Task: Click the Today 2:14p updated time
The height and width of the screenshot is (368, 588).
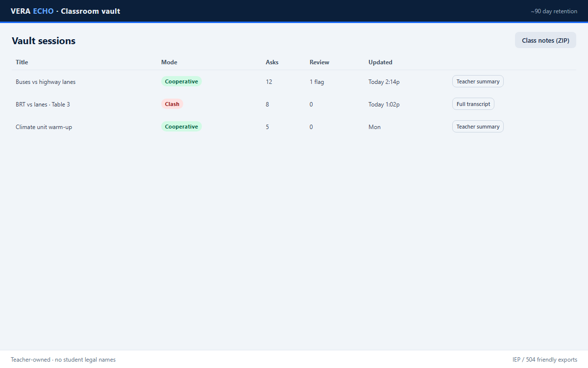Action: (x=384, y=82)
